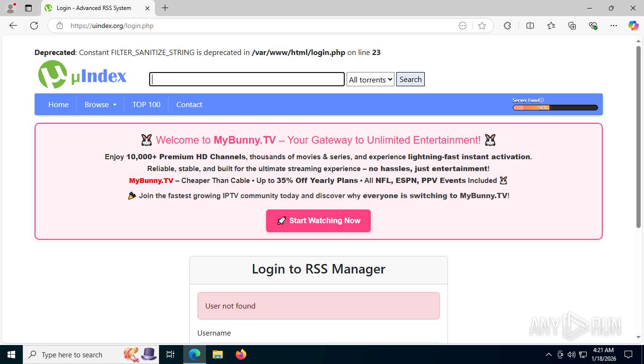Open the TOP 100 page

click(146, 104)
